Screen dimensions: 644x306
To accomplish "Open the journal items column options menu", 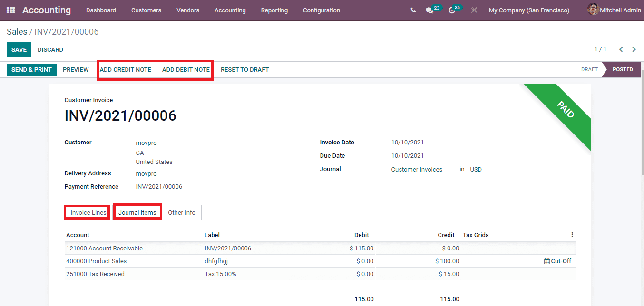I will [572, 234].
